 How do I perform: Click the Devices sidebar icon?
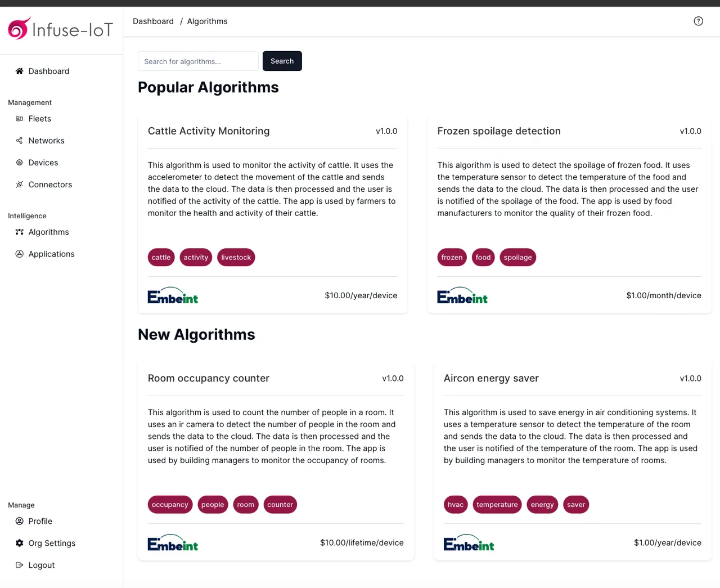click(19, 163)
